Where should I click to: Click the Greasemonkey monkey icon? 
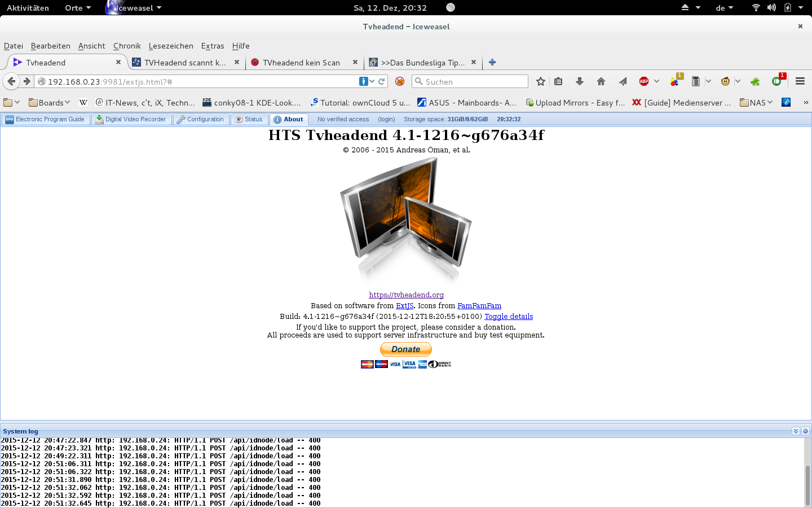click(x=726, y=81)
